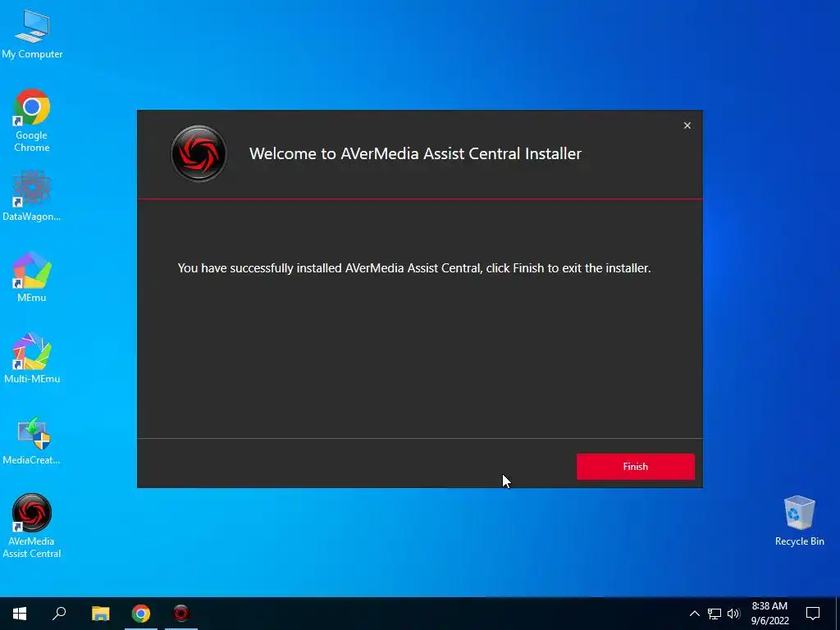Select the Multi-MEmu desktop shortcut
Viewport: 840px width, 630px height.
click(x=32, y=358)
